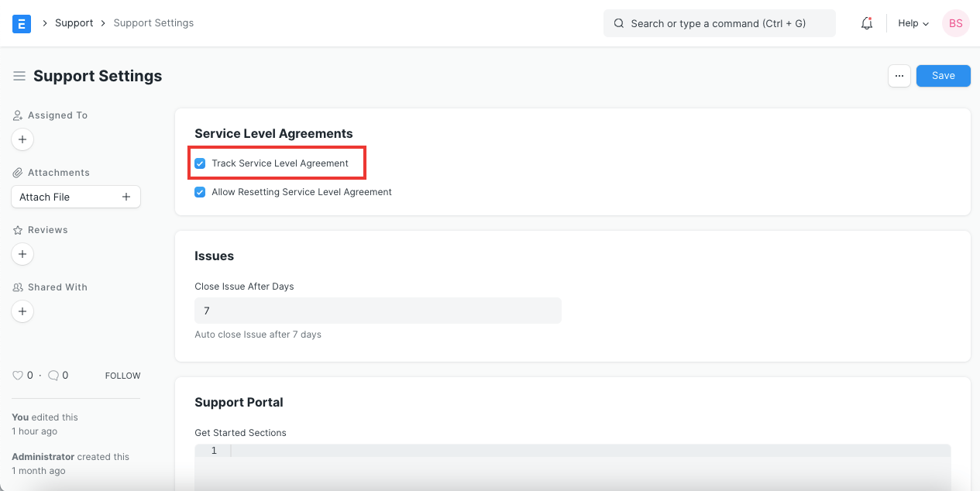Edit the Close Issue After Days field

378,310
